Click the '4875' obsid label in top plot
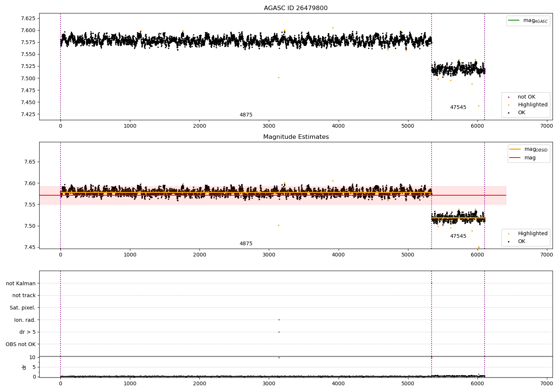This screenshot has width=560, height=392. (246, 115)
